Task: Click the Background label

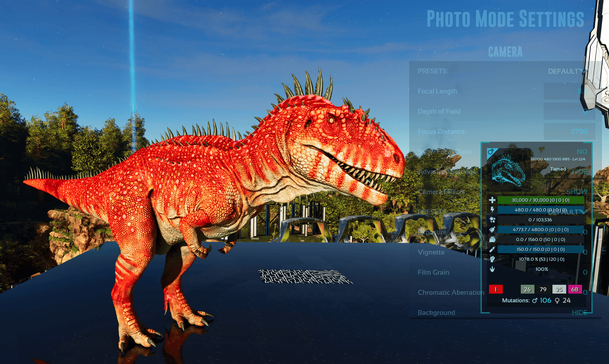Action: [436, 313]
